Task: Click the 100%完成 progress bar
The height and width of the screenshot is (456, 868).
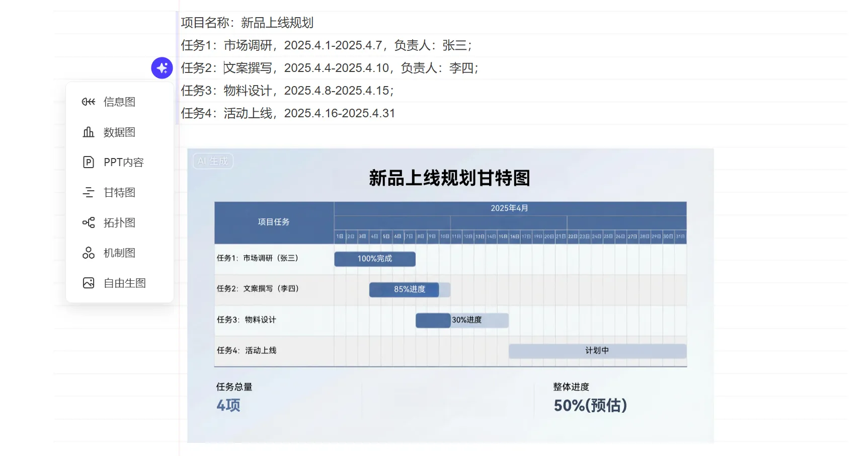Action: [375, 259]
